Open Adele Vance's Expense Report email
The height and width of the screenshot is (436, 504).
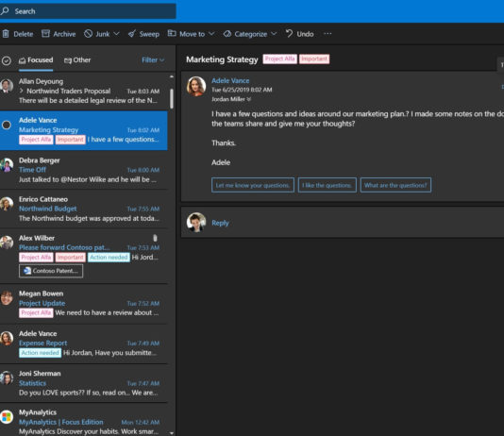[x=84, y=344]
